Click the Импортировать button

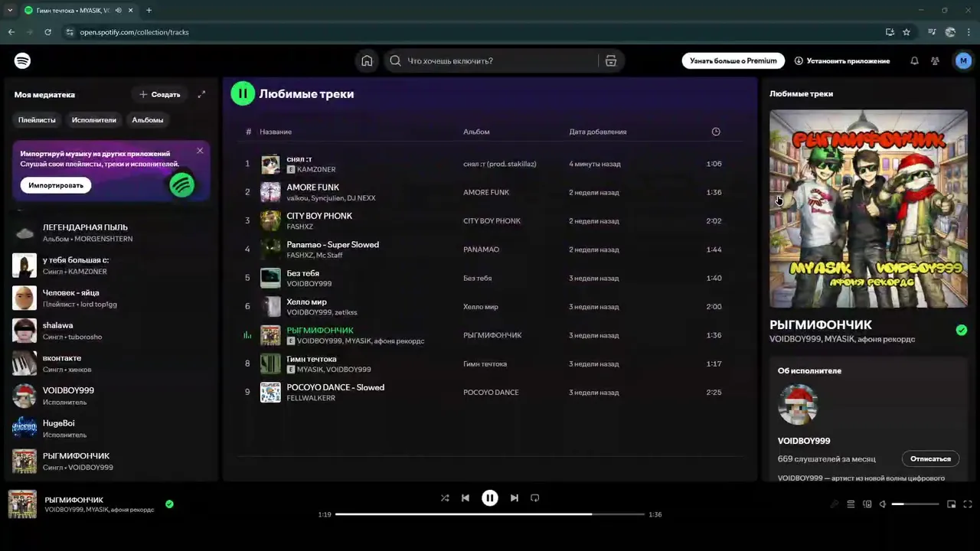(56, 185)
